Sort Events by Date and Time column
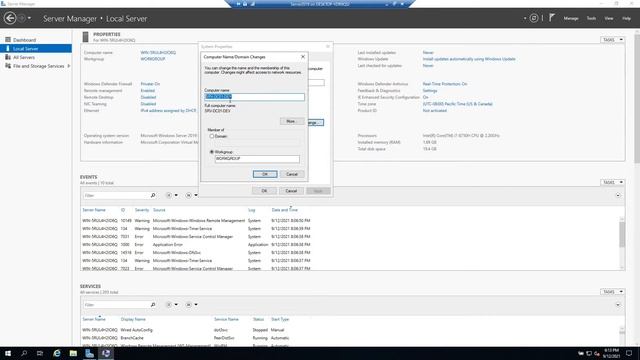Image resolution: width=640 pixels, height=360 pixels. (284, 210)
